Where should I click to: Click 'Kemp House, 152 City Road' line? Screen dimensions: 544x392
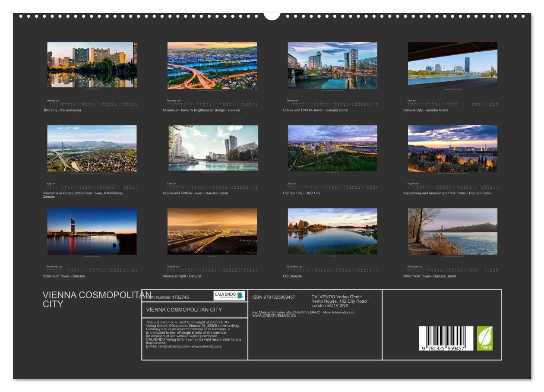339,301
